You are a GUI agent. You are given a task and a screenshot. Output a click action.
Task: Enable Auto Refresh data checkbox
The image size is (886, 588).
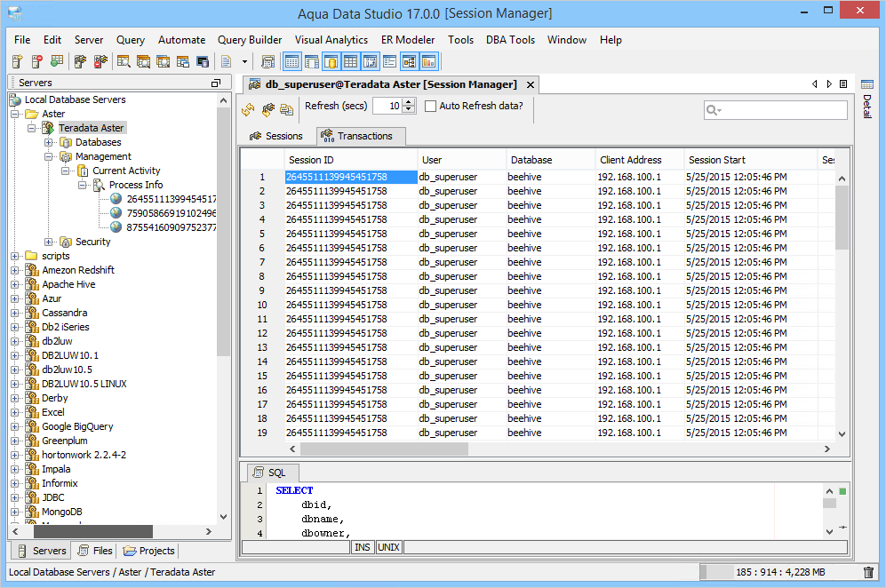(x=431, y=107)
